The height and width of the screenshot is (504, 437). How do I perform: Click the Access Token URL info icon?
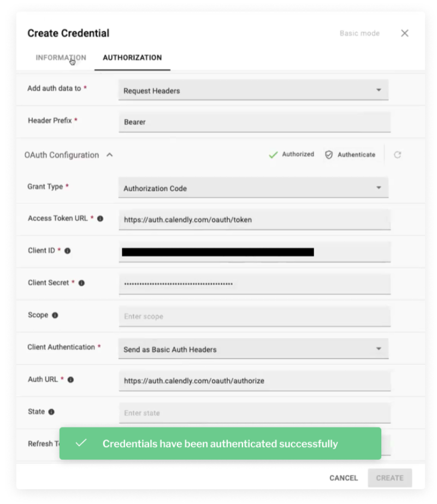pyautogui.click(x=101, y=218)
